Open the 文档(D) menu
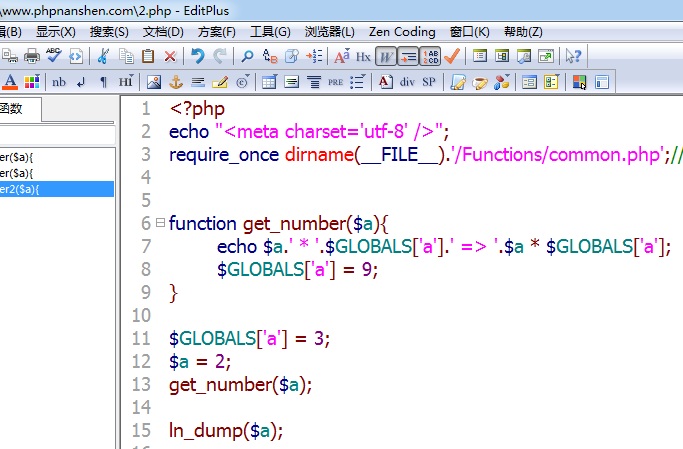The image size is (683, 449). click(x=163, y=32)
